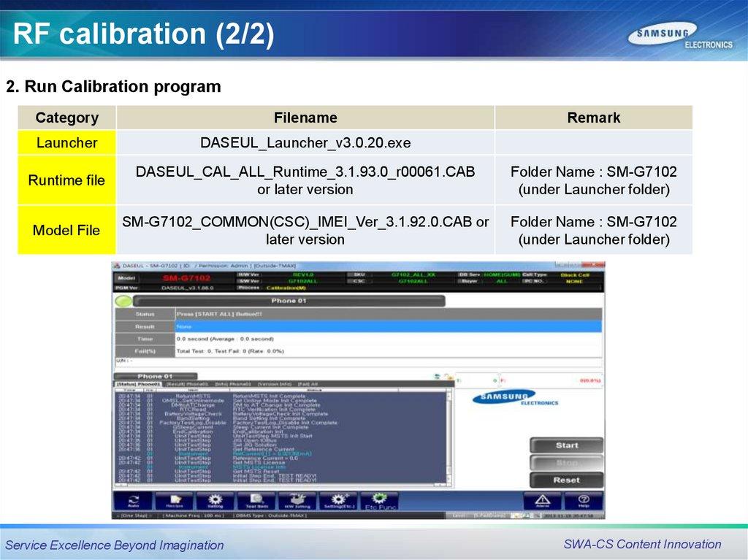
Task: Click the green Phone 01 status indicator
Action: pos(123,300)
